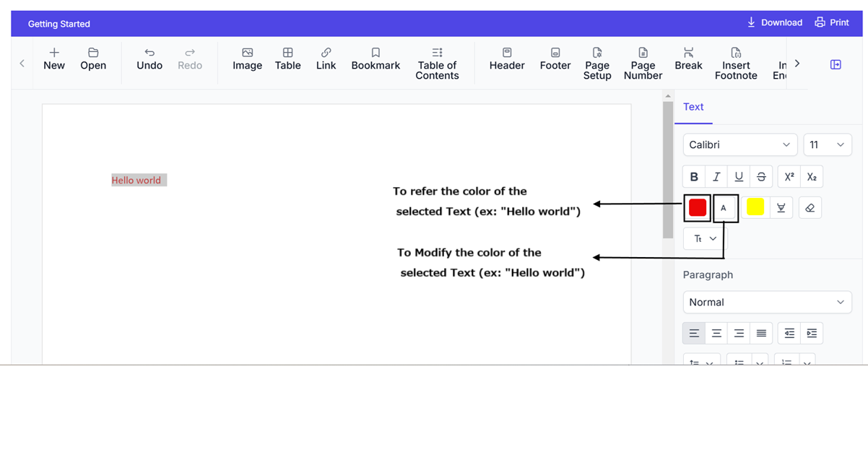Open the font size 11 dropdown

827,145
